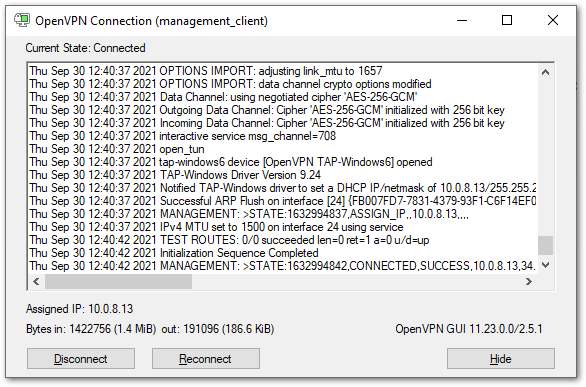Click the Initialization Sequence Completed log line
Image resolution: width=586 pixels, height=387 pixels.
(x=174, y=253)
